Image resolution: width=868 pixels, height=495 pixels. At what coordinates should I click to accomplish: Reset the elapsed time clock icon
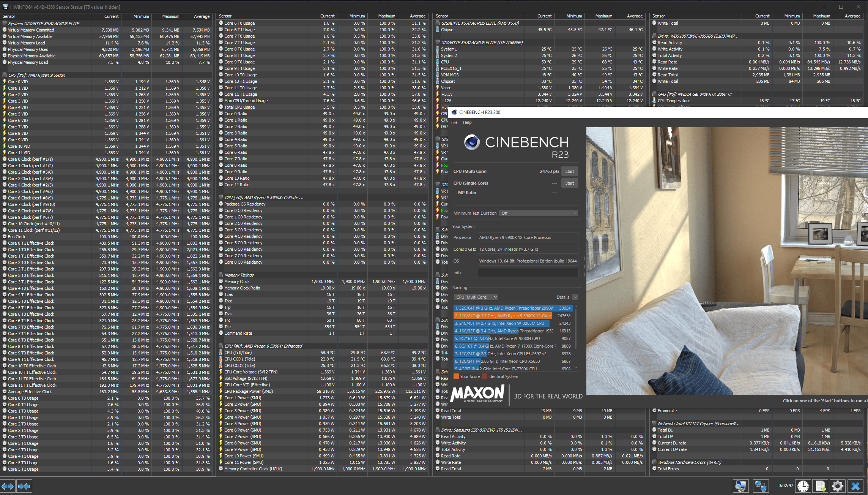coord(803,486)
